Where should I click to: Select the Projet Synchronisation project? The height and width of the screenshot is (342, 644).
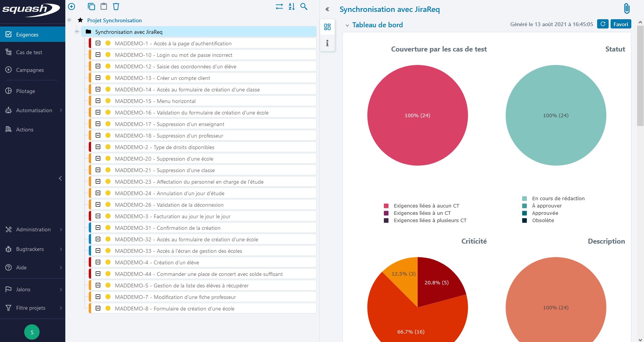(x=115, y=20)
